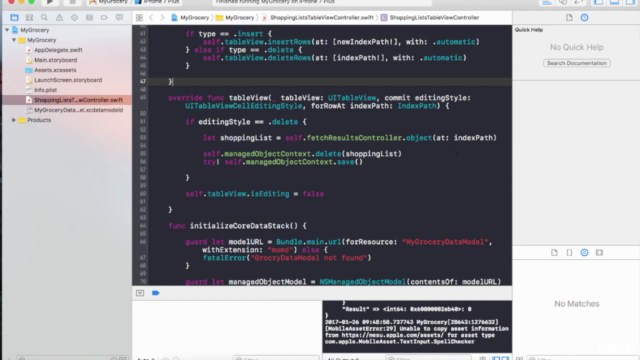Go back in editor history
This screenshot has width=640, height=360.
(151, 18)
